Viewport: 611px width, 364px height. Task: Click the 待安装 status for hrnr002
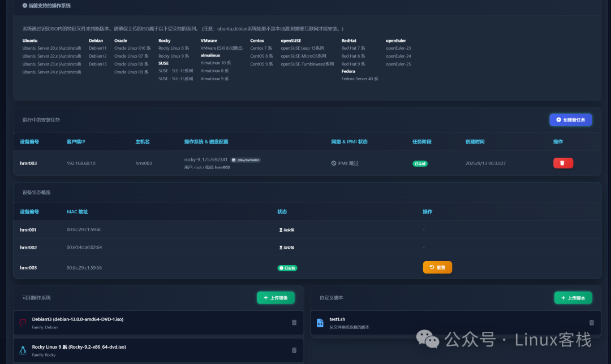(287, 248)
